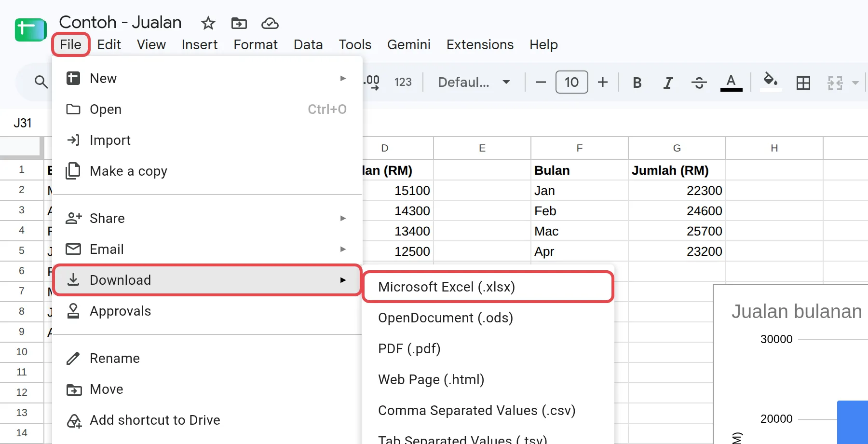Open the Google Sheets home icon
The width and height of the screenshot is (868, 444).
click(30, 30)
